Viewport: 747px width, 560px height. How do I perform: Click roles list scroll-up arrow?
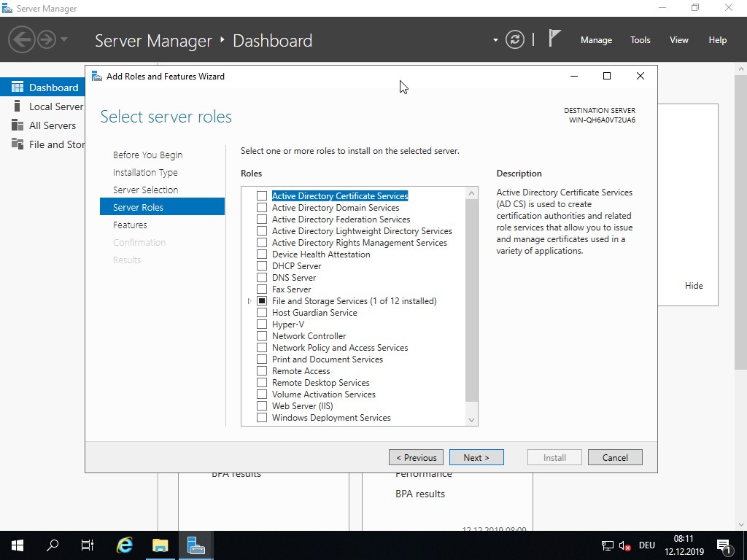(x=471, y=192)
